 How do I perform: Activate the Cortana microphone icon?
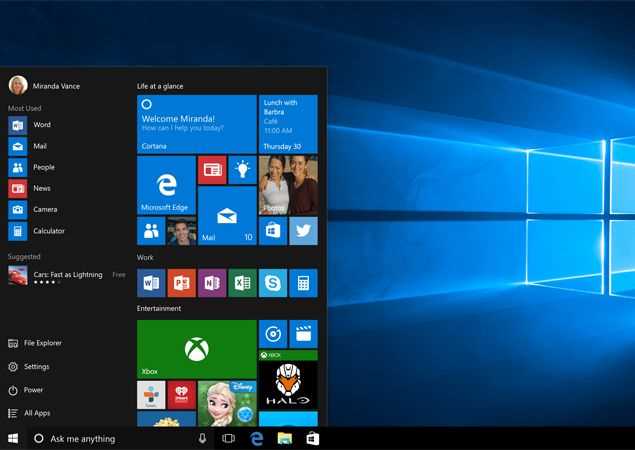click(x=202, y=438)
